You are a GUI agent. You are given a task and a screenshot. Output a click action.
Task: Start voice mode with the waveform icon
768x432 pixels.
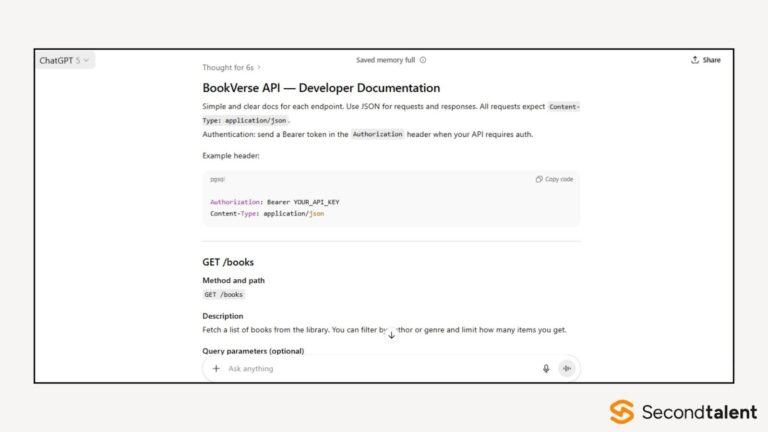coord(567,368)
